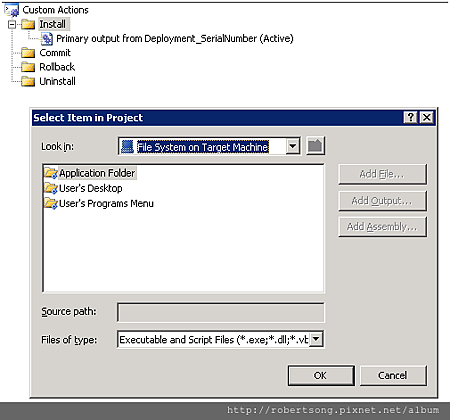Screen dimensions: 450x420
Task: Click the User's Desktop folder icon
Action: click(51, 188)
